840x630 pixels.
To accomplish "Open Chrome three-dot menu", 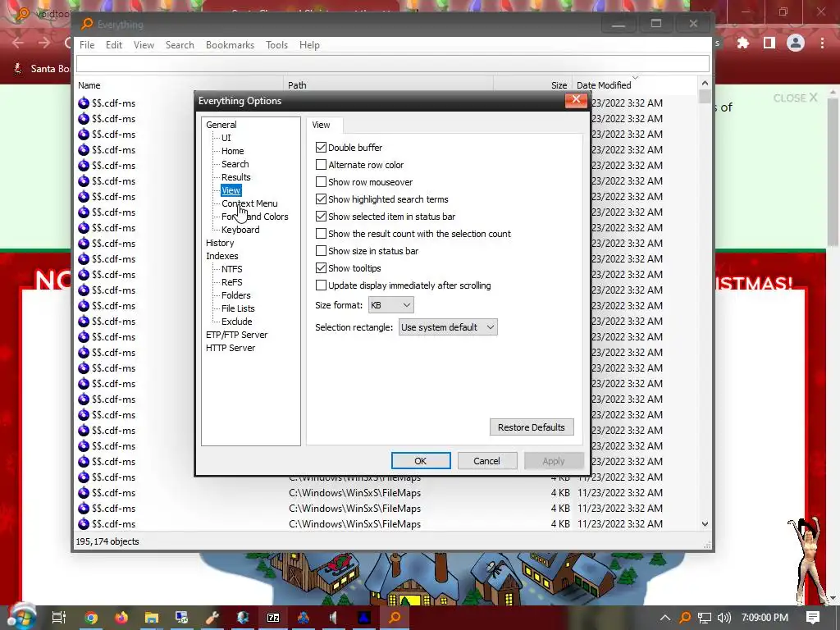I will (x=822, y=43).
